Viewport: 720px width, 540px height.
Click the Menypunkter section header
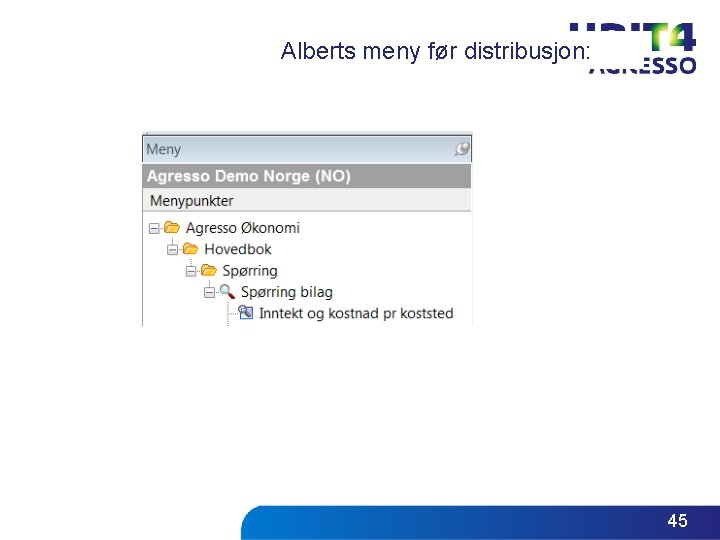pos(307,201)
